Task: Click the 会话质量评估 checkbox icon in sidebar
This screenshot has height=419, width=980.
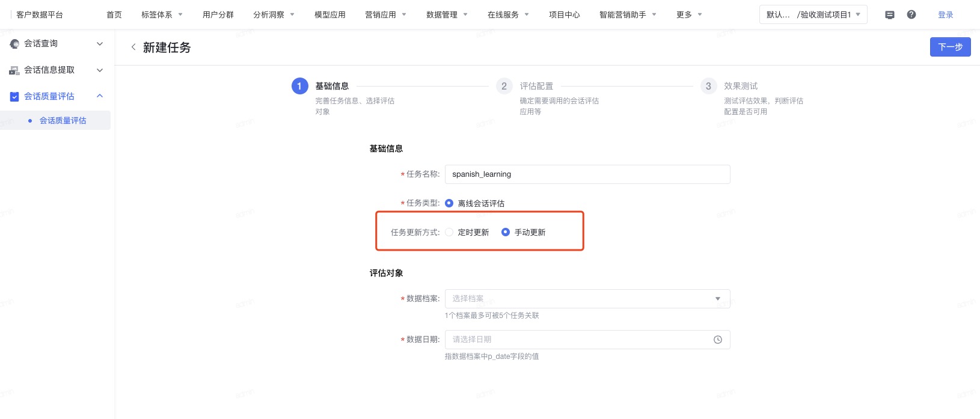Action: (14, 97)
